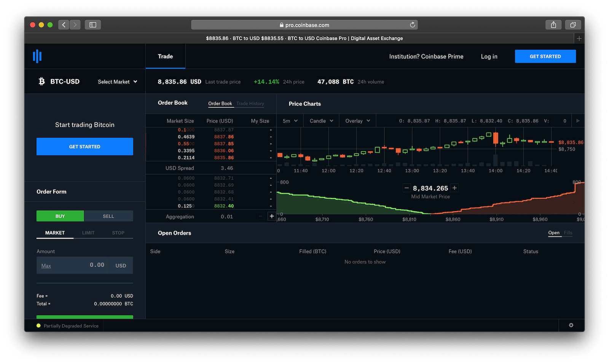Click the USD currency unit box
The height and width of the screenshot is (364, 609).
pos(121,265)
